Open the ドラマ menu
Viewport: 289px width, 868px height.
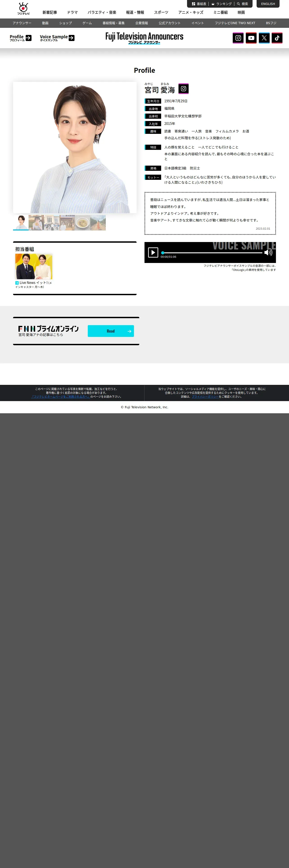(x=72, y=12)
